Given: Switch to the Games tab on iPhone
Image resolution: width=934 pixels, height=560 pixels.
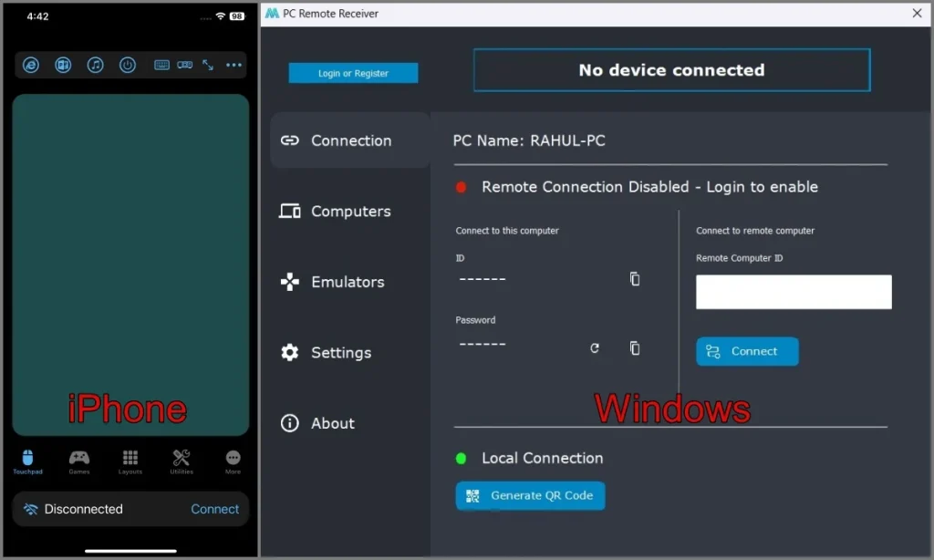Looking at the screenshot, I should pyautogui.click(x=79, y=462).
